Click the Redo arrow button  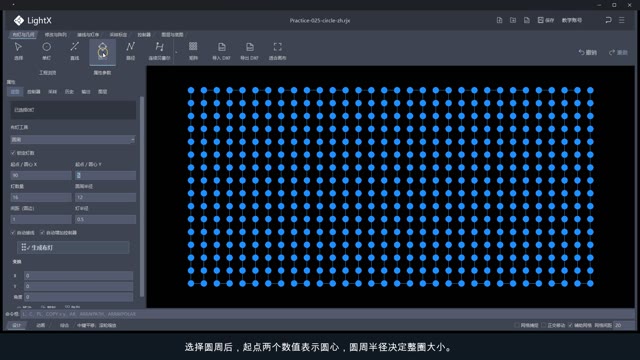click(x=618, y=52)
